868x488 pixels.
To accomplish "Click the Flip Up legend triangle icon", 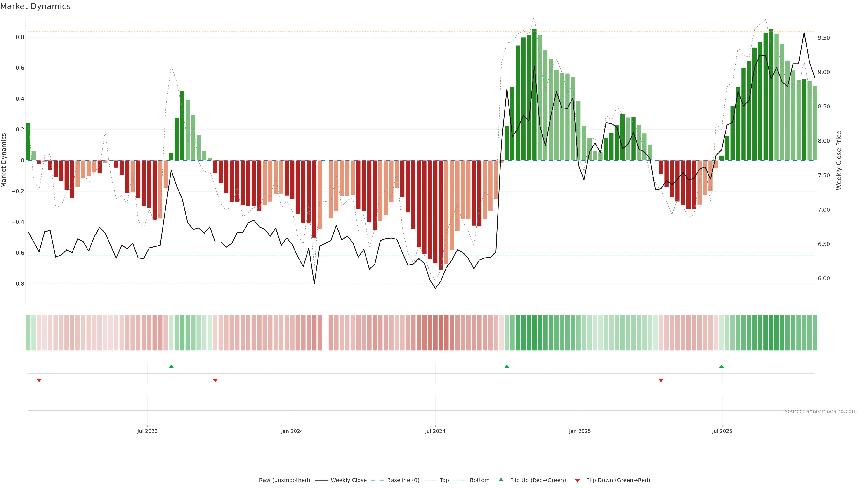I will click(501, 480).
